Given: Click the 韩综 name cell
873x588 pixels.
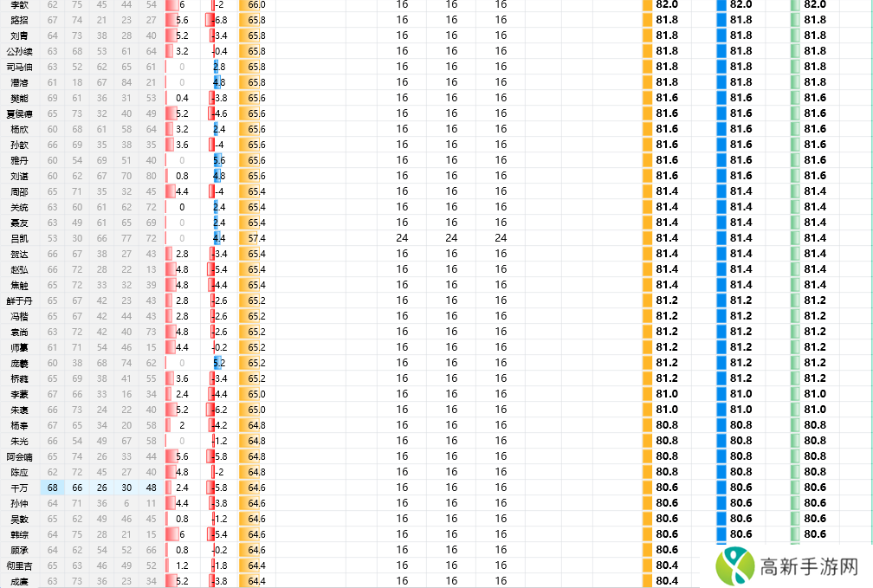Looking at the screenshot, I should click(x=19, y=534).
